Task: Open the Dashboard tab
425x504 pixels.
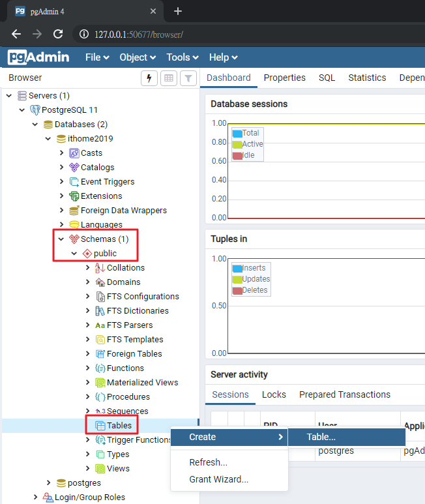Action: click(x=229, y=78)
